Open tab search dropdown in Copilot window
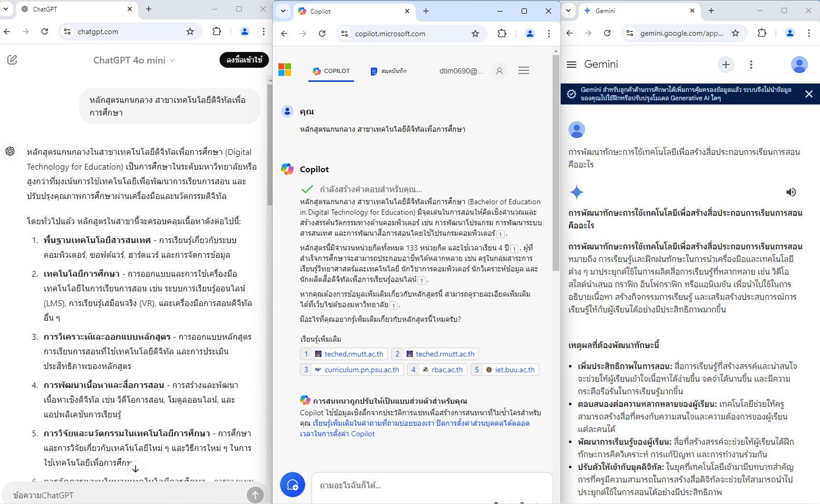Image resolution: width=820 pixels, height=504 pixels. click(283, 11)
